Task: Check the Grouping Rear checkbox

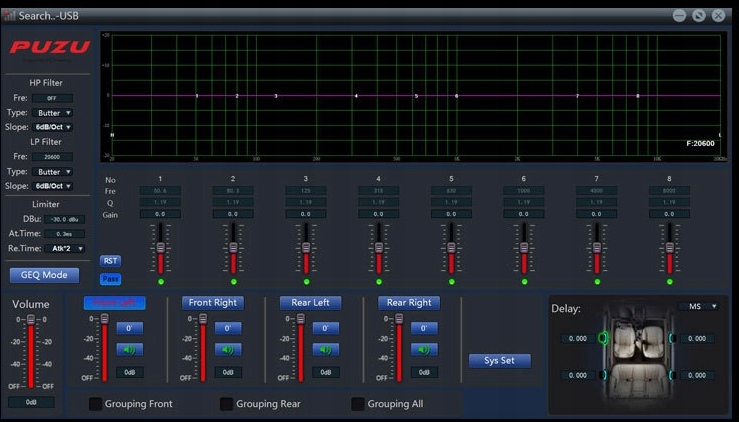Action: click(227, 404)
